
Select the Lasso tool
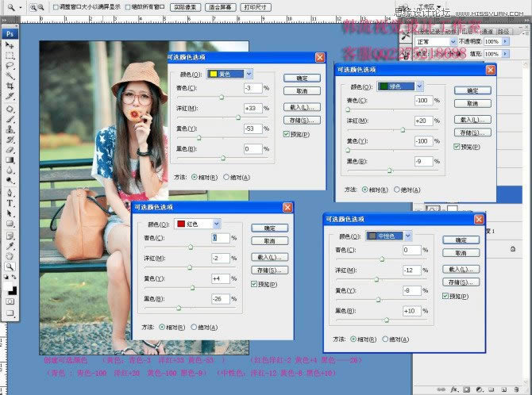[10, 66]
